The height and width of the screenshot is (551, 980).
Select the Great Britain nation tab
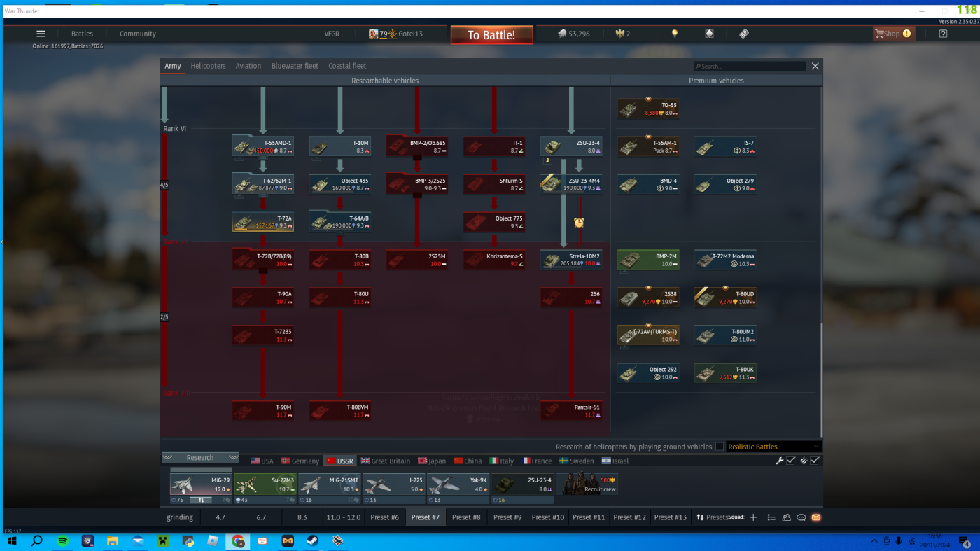coord(385,461)
